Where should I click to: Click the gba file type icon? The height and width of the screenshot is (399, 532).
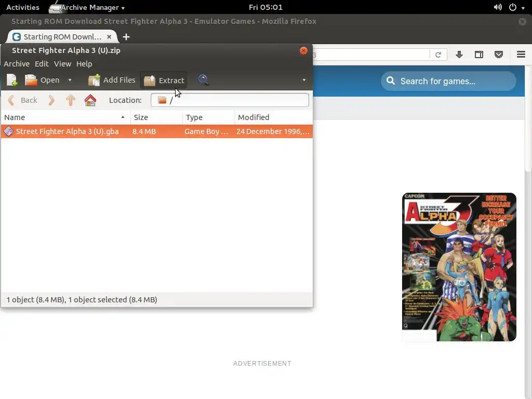9,131
